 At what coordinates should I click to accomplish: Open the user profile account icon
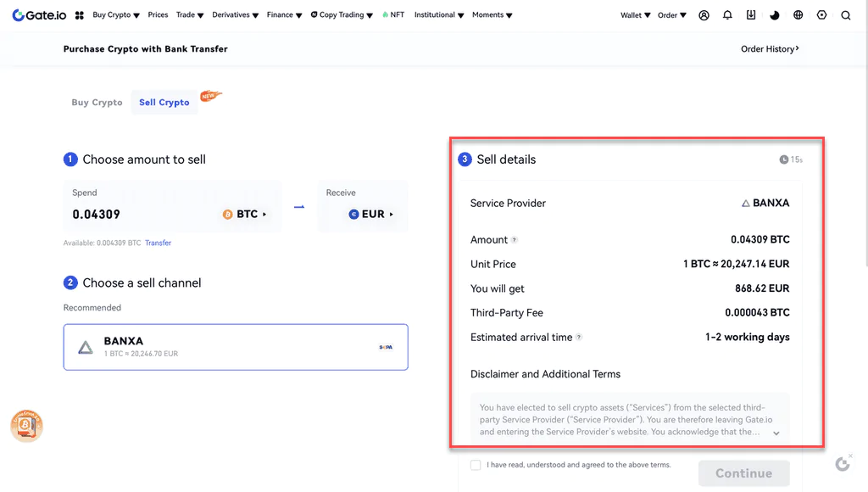tap(704, 15)
